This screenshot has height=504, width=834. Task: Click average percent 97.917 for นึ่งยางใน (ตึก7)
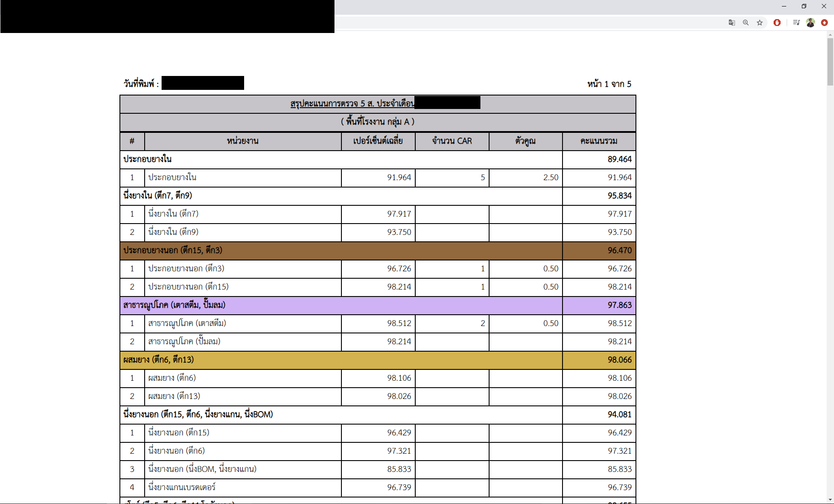click(x=399, y=214)
